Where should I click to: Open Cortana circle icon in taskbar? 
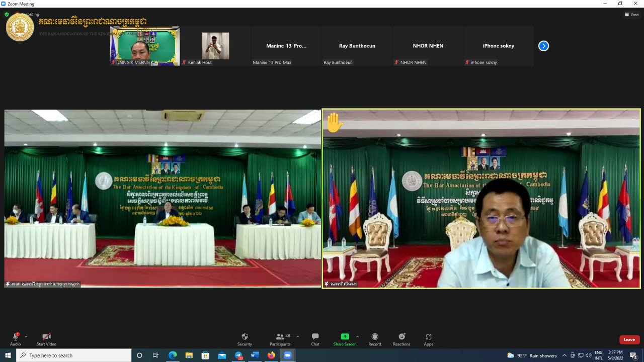pyautogui.click(x=139, y=355)
